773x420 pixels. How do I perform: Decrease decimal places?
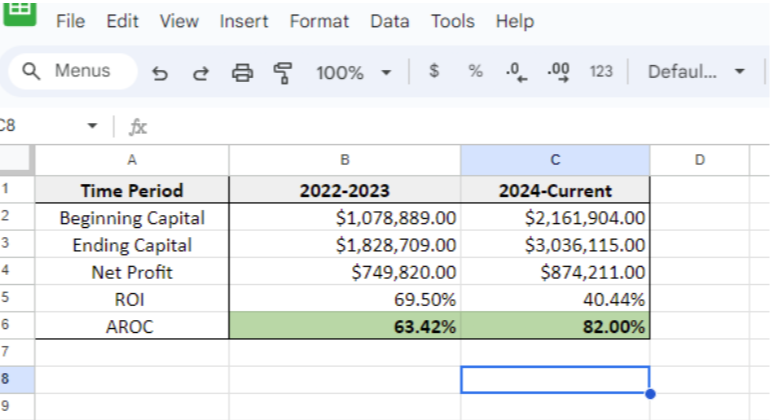516,72
